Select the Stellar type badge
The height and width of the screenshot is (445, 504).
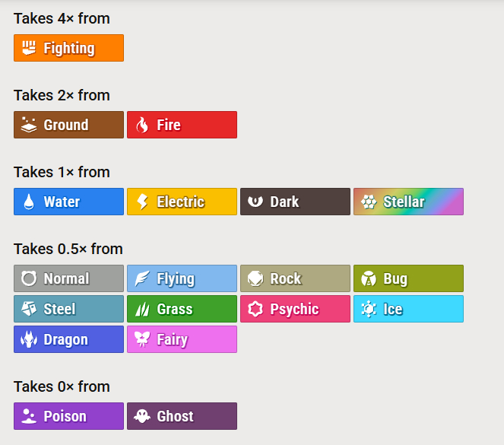408,202
